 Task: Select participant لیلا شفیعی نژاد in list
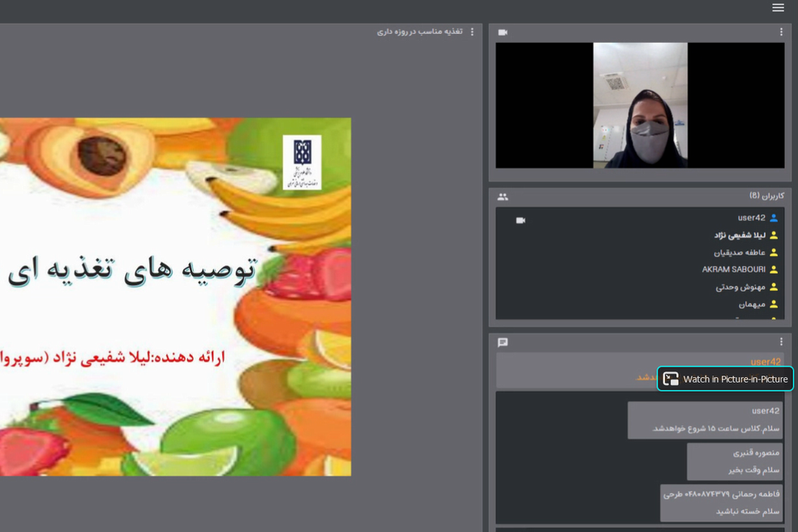point(739,235)
